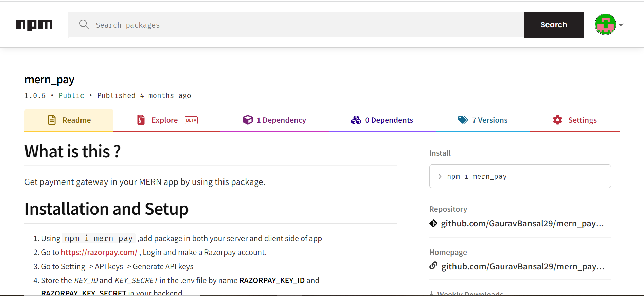Click the inline 'npm i mern_pay' code
644x296 pixels.
click(99, 238)
